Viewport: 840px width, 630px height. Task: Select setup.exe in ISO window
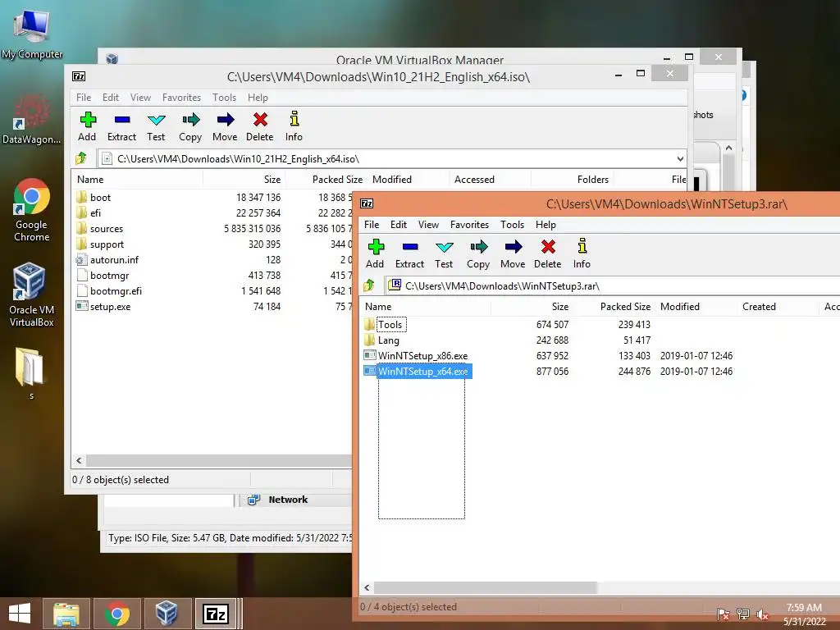[x=103, y=307]
